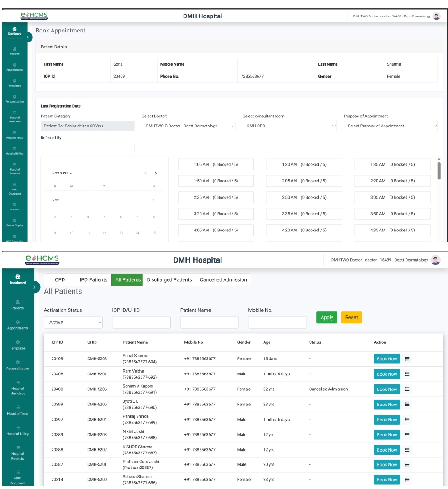448x489 pixels.
Task: Click the Templates gear icon in the upper sidebar
Action: (x=15, y=81)
